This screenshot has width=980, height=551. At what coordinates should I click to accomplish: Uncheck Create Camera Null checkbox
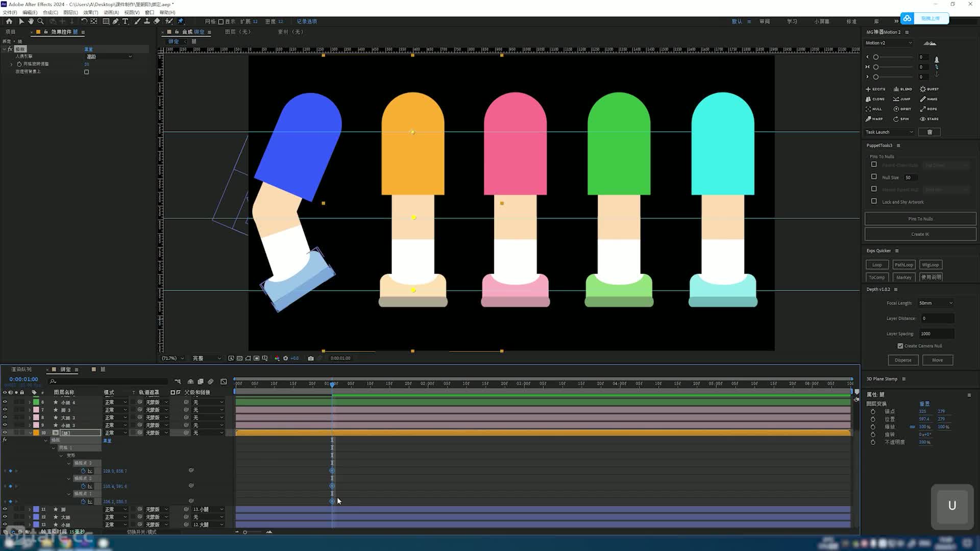(900, 346)
